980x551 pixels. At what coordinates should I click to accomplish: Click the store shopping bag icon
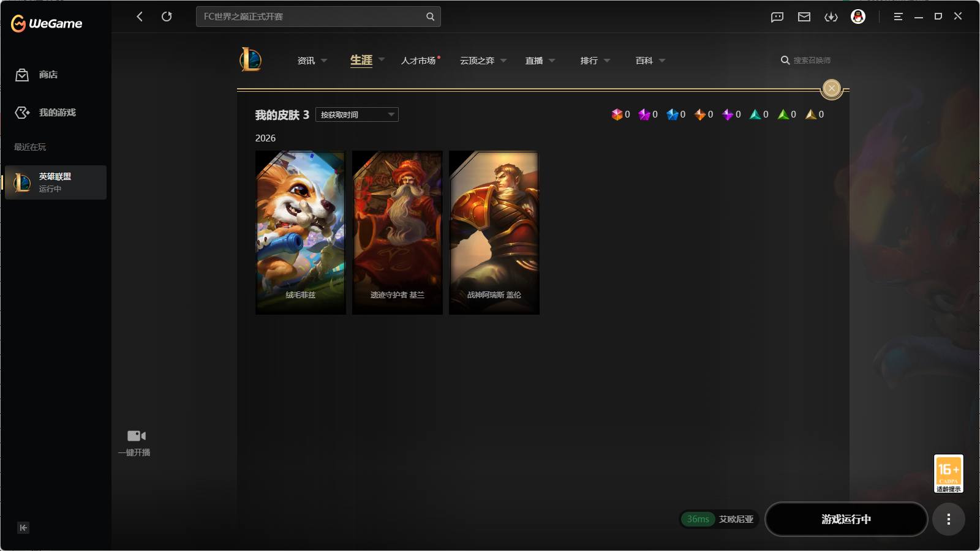click(x=22, y=75)
